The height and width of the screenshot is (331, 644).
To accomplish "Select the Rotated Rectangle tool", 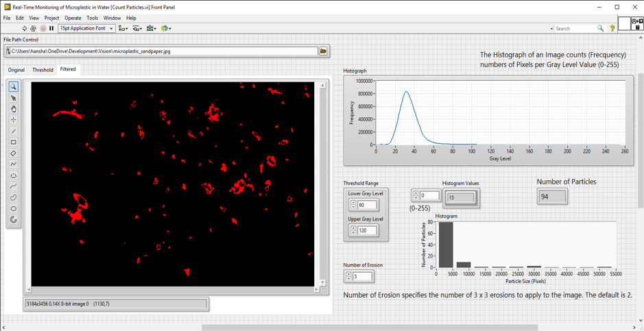I will (13, 153).
